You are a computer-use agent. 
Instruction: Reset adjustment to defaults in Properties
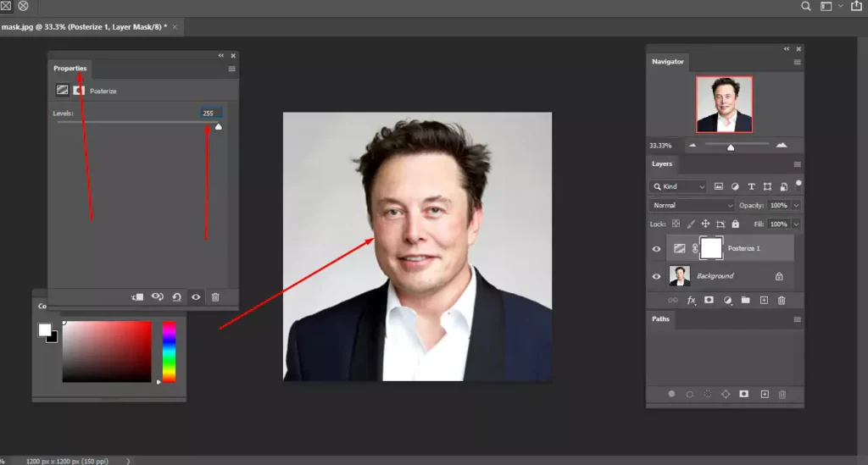click(x=176, y=297)
